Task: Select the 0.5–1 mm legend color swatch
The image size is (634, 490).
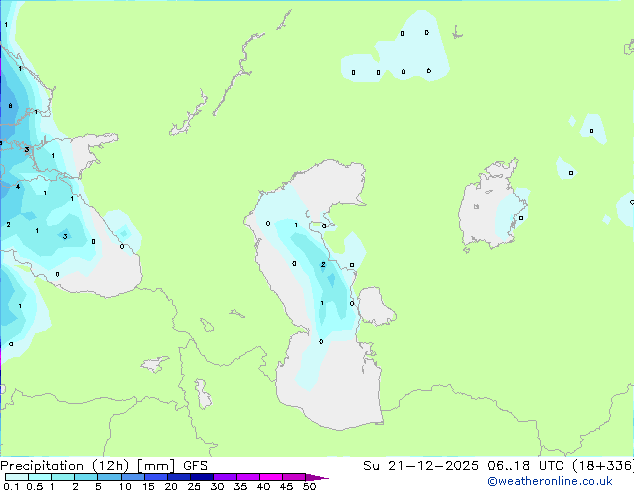Action: click(40, 477)
